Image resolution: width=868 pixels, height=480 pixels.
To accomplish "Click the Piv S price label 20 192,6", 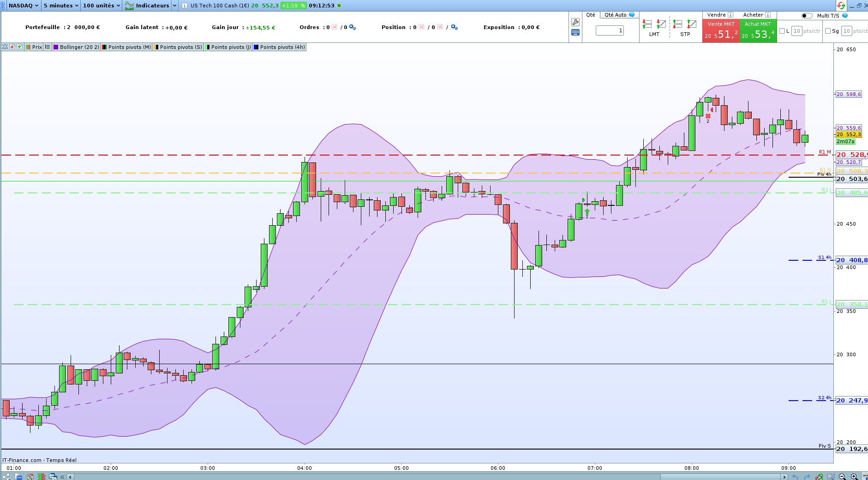I will click(x=851, y=449).
